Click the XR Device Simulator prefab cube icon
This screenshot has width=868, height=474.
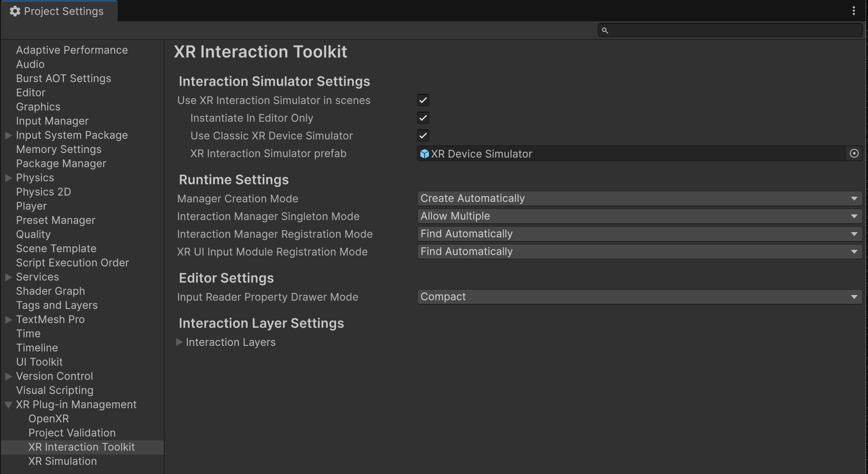424,154
